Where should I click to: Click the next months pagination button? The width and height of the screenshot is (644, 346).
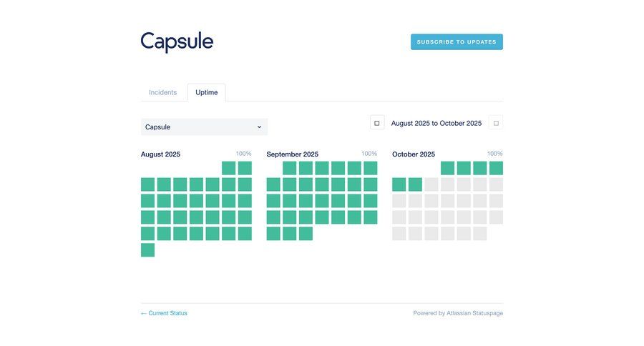pyautogui.click(x=496, y=123)
